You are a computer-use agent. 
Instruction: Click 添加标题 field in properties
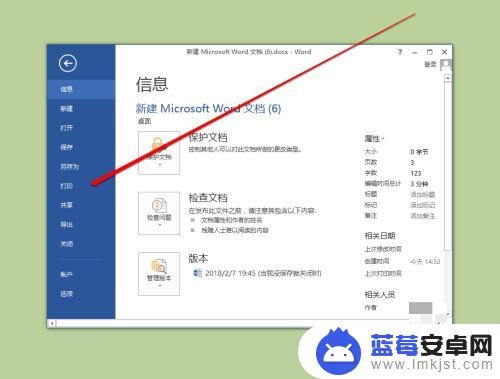(x=423, y=194)
